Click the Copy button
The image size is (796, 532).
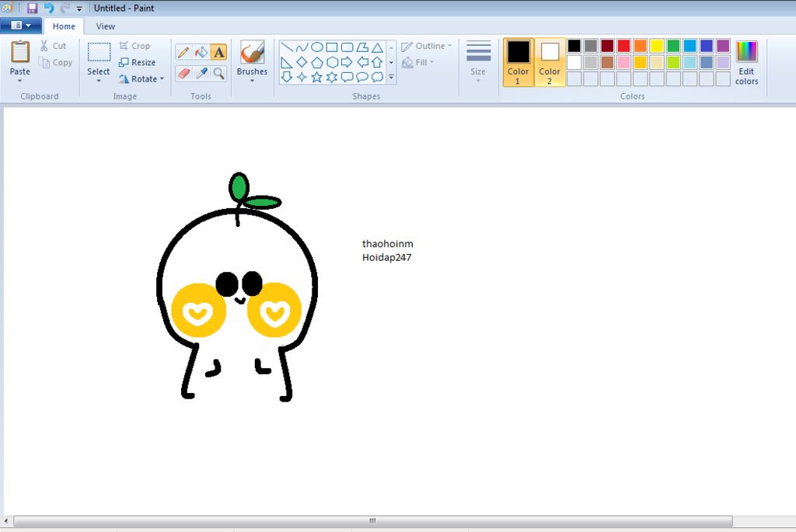(55, 62)
